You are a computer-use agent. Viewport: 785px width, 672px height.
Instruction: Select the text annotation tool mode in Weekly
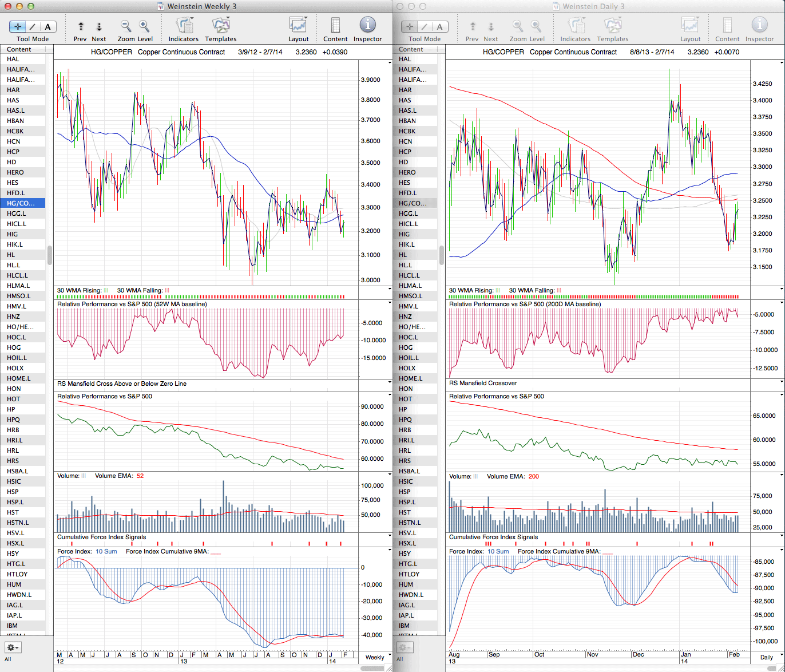(x=47, y=26)
